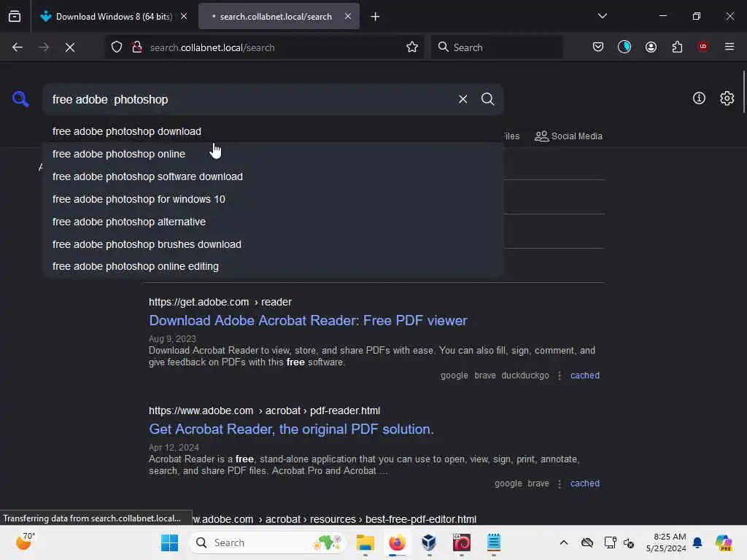Click the page vertical scrollbar
Image resolution: width=747 pixels, height=560 pixels.
(743, 92)
